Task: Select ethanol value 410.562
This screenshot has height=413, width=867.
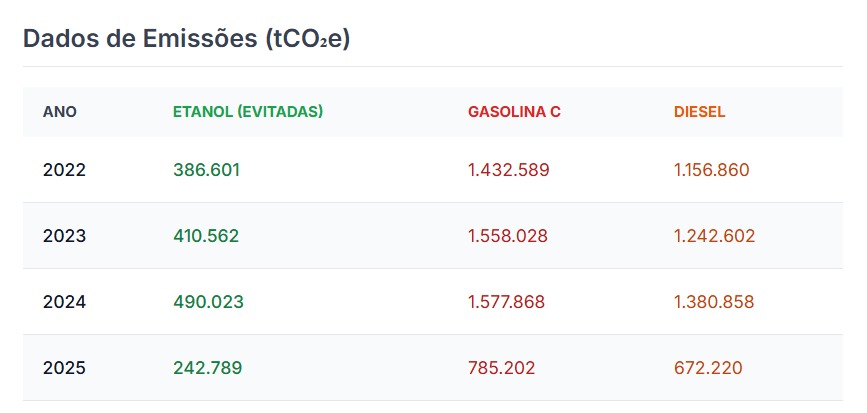Action: pyautogui.click(x=206, y=236)
